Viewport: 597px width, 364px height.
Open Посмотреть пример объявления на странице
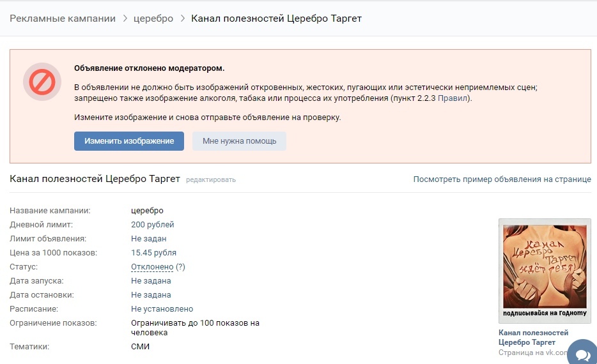tap(502, 179)
